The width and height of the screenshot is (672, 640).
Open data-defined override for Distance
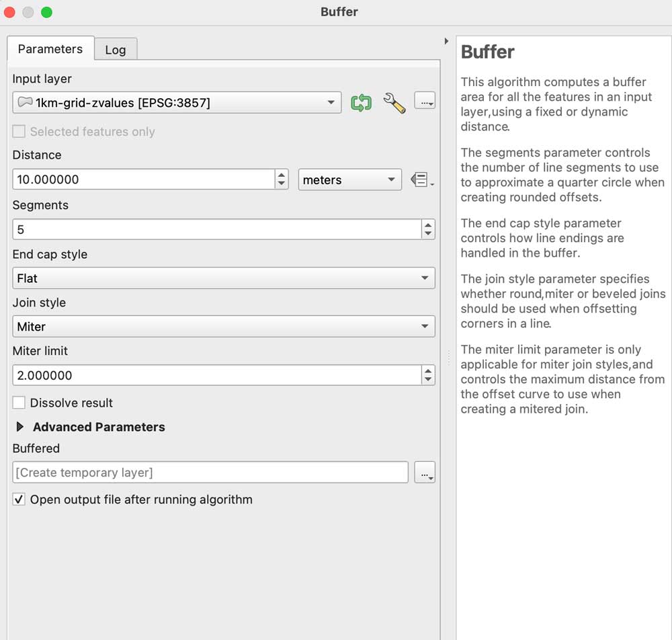click(421, 179)
